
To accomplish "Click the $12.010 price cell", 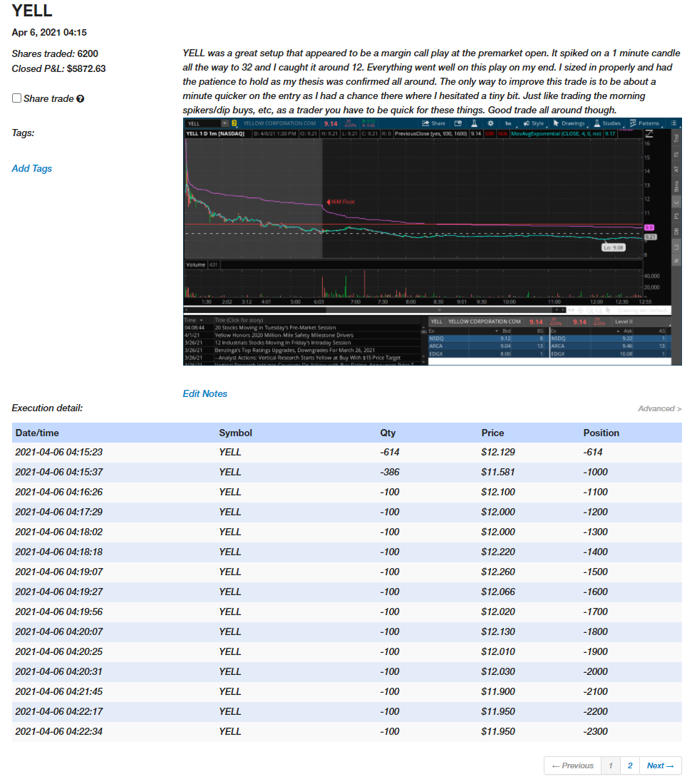I will (x=498, y=651).
